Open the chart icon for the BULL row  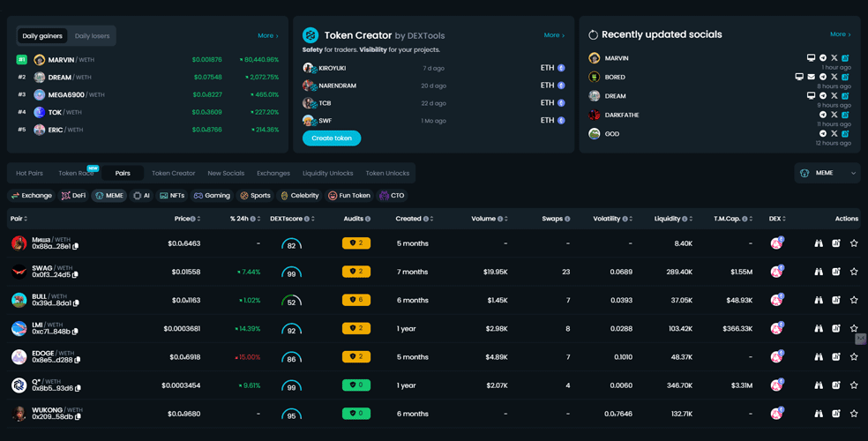[x=836, y=300]
